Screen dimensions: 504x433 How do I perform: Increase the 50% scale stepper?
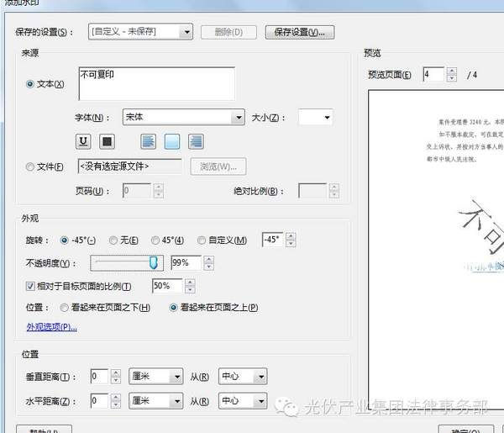click(190, 283)
